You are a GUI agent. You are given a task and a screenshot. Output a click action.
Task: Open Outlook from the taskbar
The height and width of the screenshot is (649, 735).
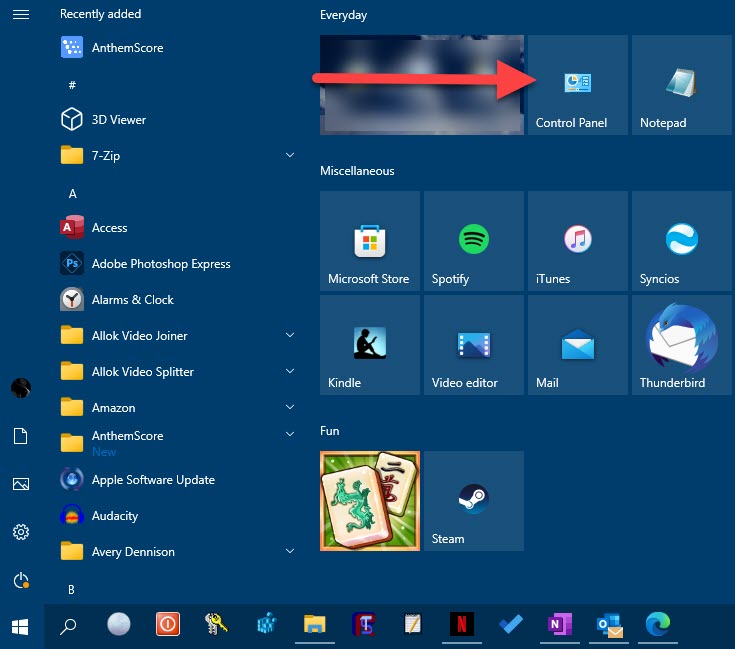click(x=609, y=626)
